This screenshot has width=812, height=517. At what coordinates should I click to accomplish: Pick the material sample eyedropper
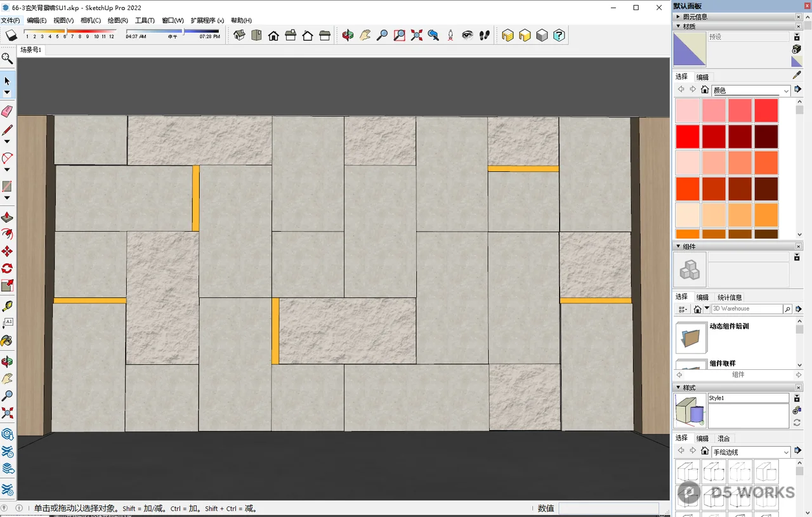click(797, 75)
